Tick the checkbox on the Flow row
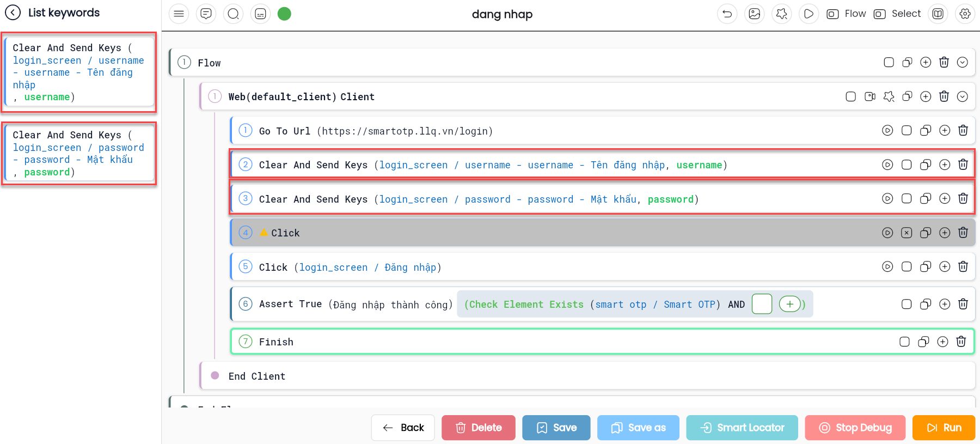Image resolution: width=980 pixels, height=444 pixels. click(x=889, y=62)
